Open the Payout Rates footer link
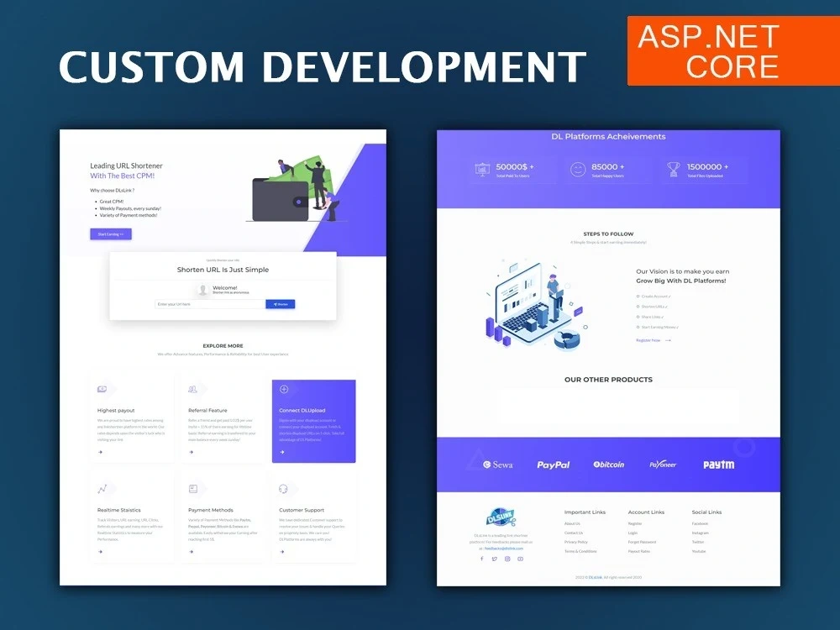The image size is (840, 630). point(638,551)
